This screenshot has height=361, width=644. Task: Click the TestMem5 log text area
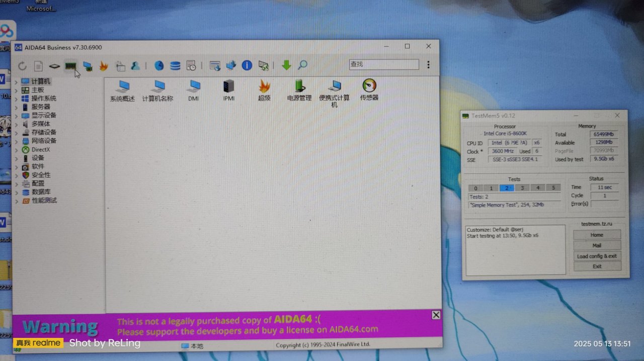tap(516, 250)
